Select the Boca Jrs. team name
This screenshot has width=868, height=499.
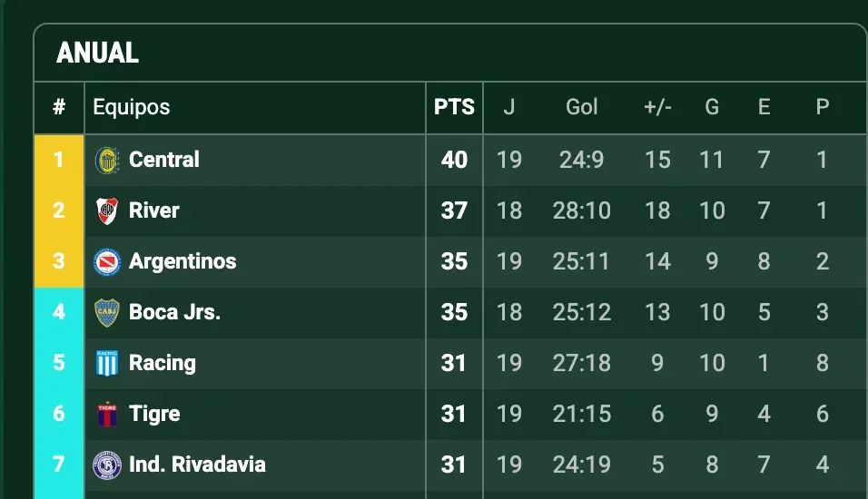point(174,312)
